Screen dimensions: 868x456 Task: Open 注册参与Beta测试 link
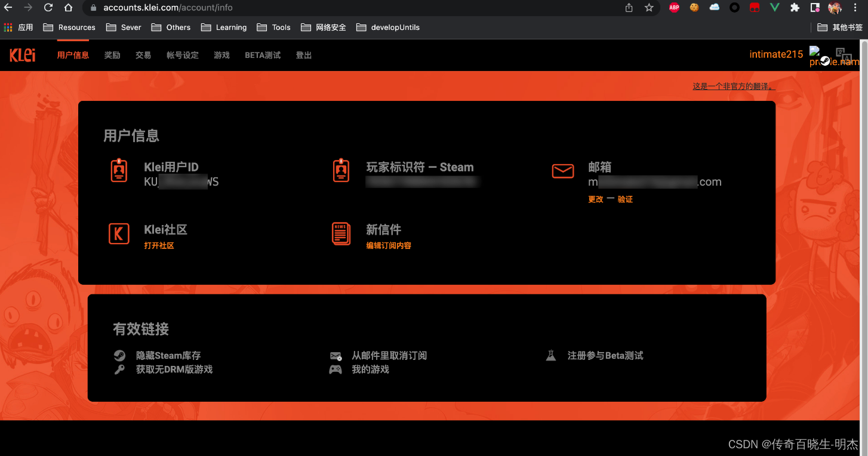click(605, 356)
